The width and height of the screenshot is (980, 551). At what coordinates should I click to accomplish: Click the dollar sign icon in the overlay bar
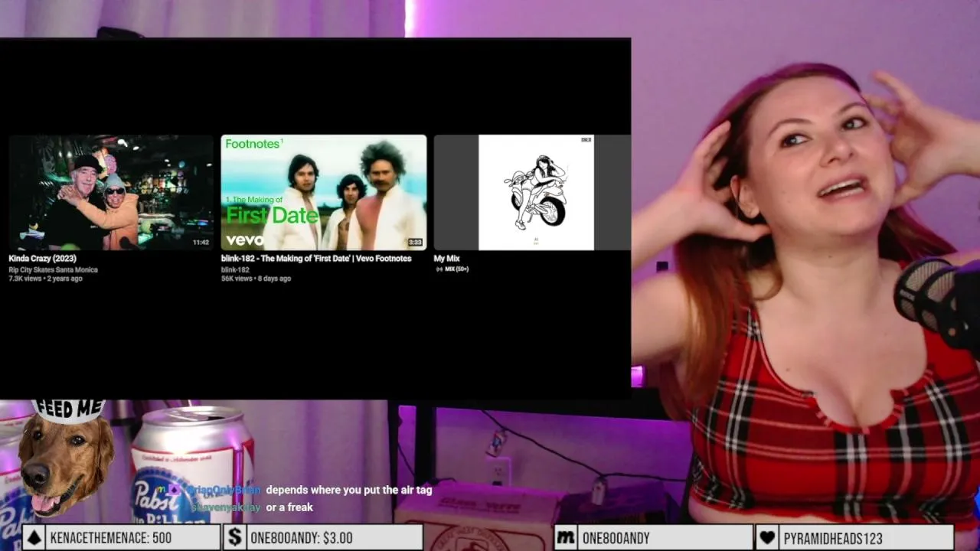235,537
